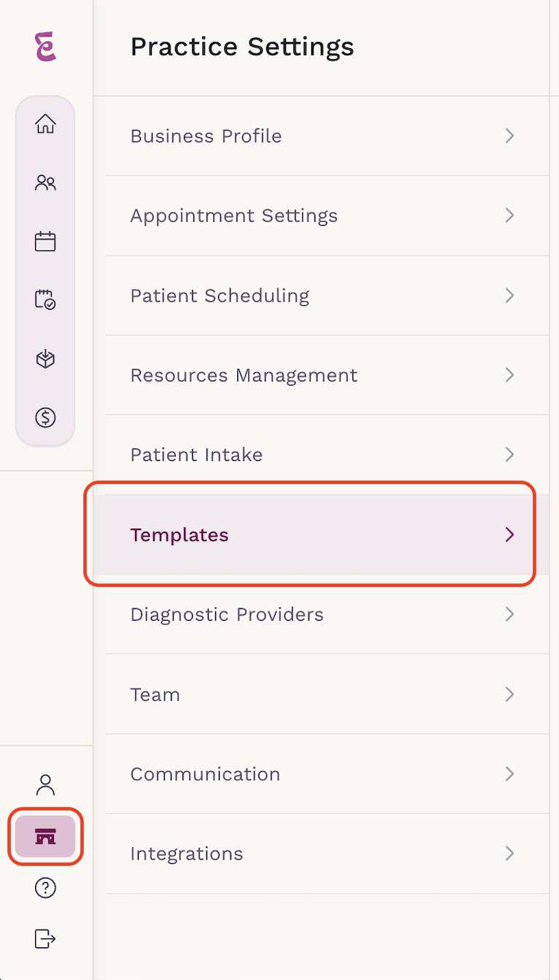Expand the Templates chevron arrow
559x980 pixels.
(510, 535)
